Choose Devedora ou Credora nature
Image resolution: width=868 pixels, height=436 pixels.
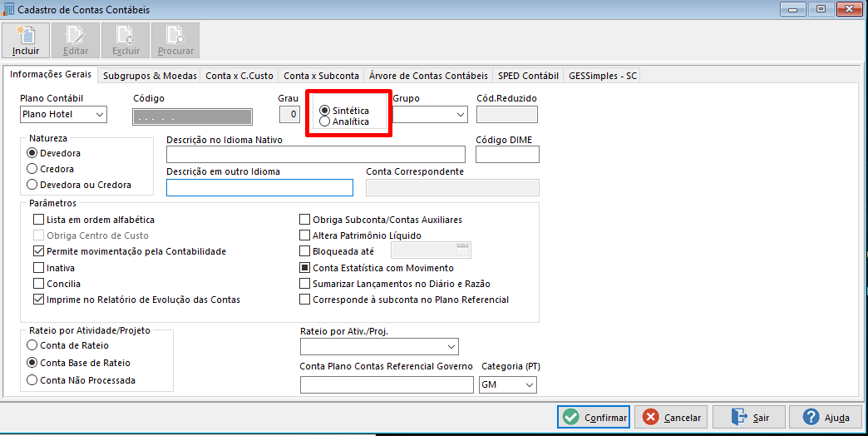pos(79,185)
